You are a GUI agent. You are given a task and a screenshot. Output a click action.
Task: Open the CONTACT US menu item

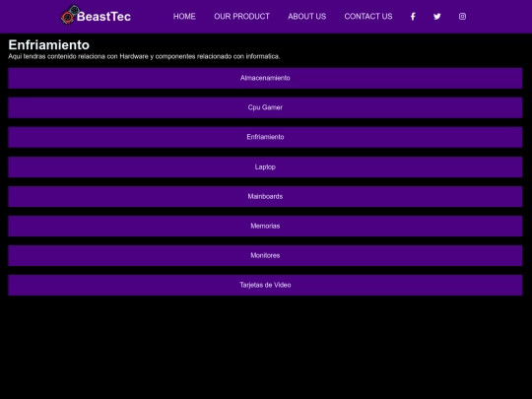368,17
